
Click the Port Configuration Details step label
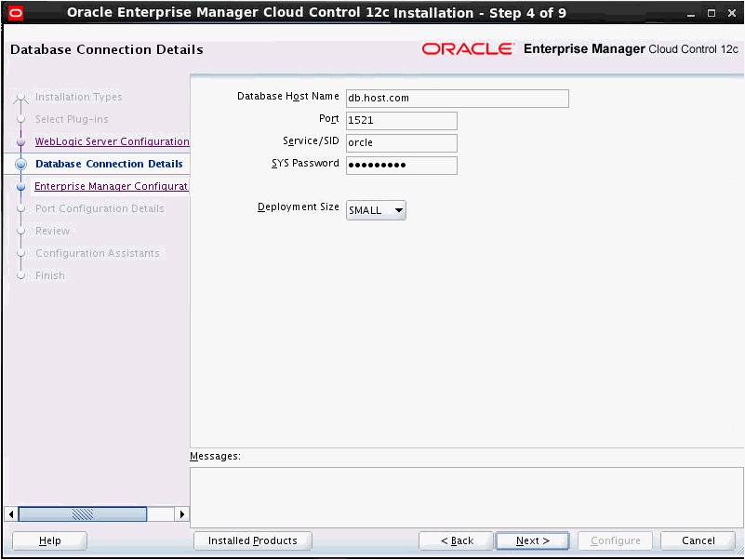pos(100,208)
